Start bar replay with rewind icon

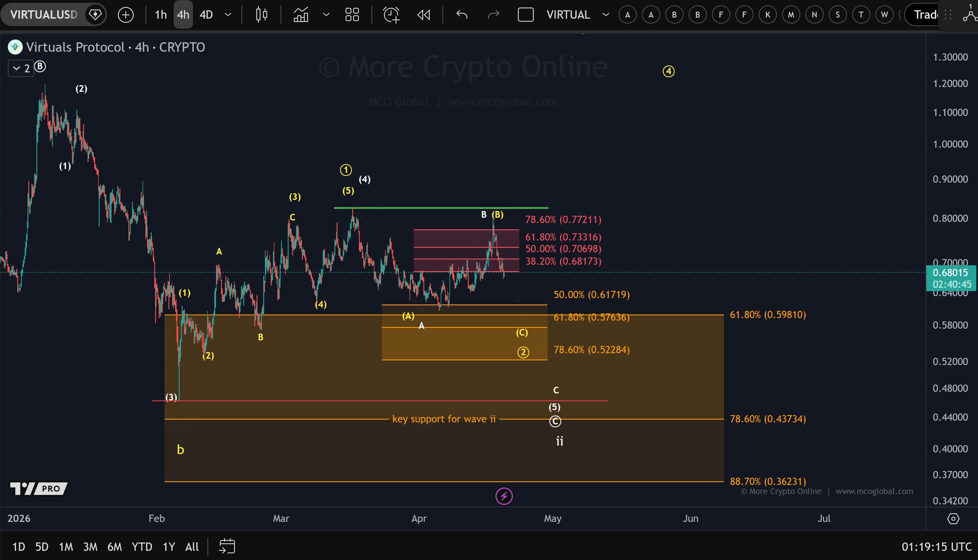(x=423, y=15)
